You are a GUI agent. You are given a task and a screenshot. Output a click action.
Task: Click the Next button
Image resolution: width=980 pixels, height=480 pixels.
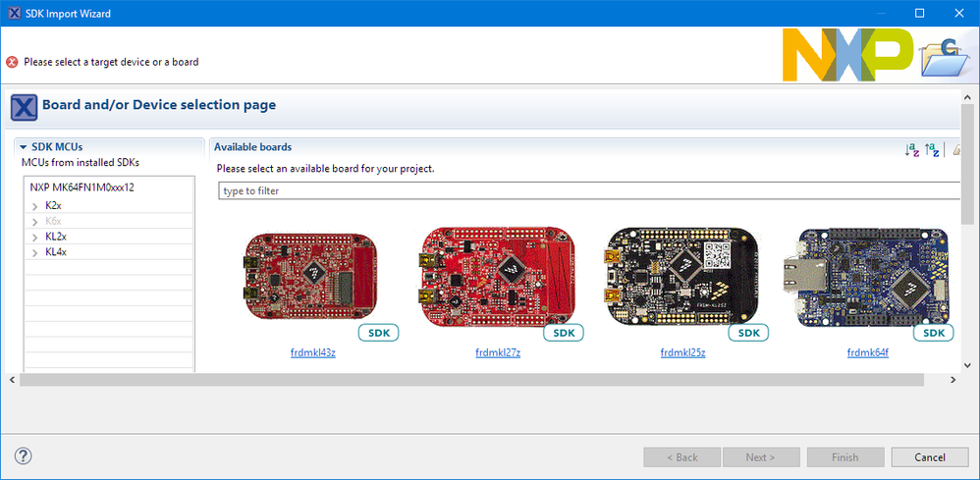click(x=761, y=457)
